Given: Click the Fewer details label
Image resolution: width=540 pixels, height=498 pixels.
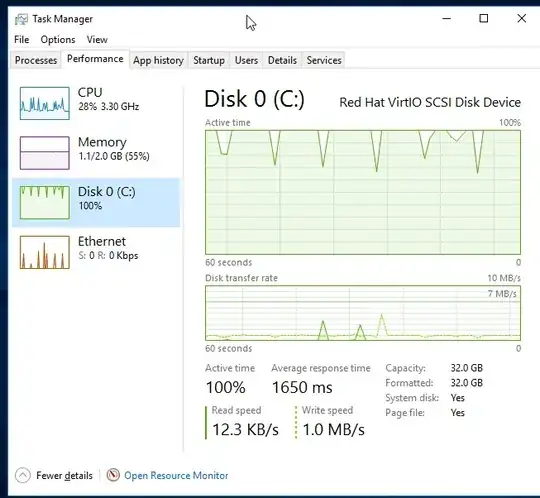Looking at the screenshot, I should (x=64, y=476).
